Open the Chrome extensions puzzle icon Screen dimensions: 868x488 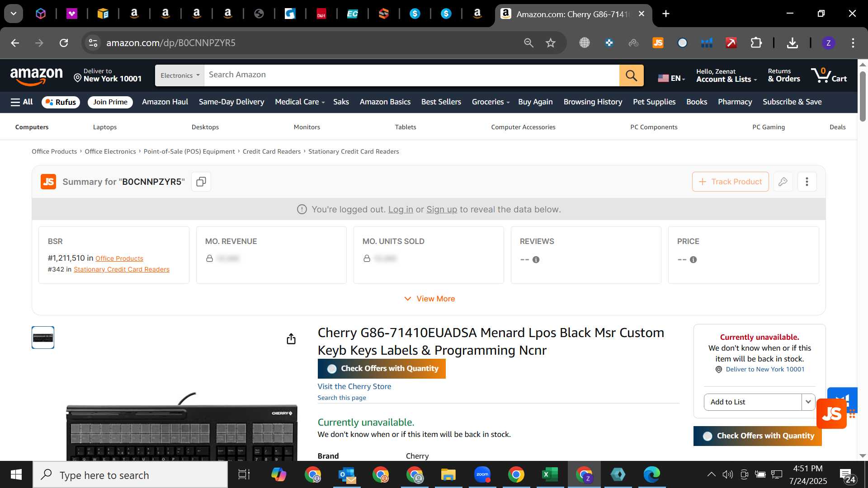pyautogui.click(x=756, y=43)
